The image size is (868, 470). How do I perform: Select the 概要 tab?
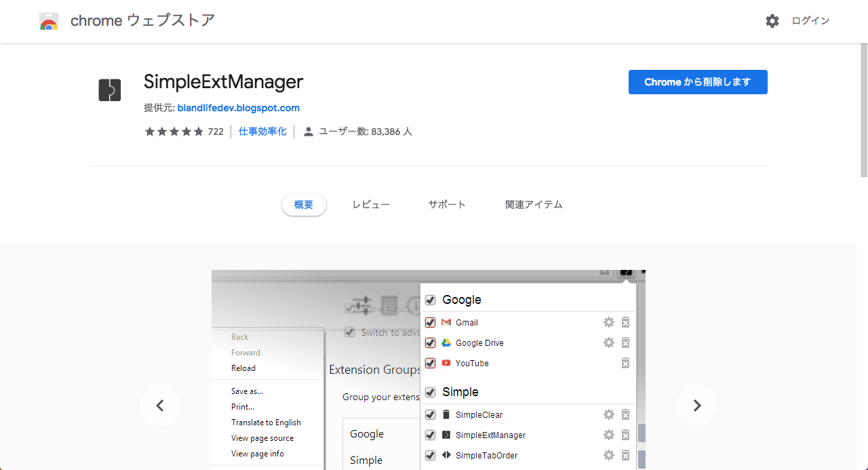[x=304, y=205]
